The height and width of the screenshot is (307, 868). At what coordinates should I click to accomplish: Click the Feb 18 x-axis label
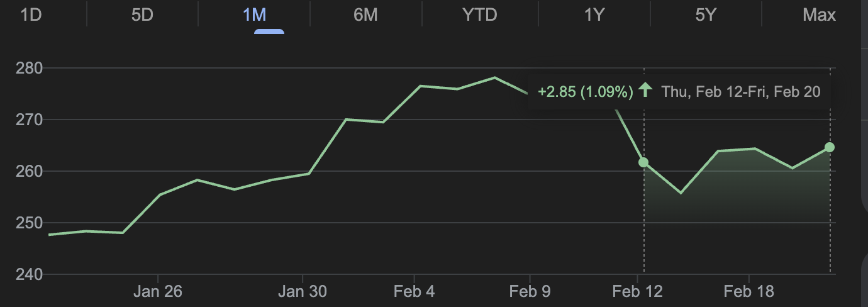point(748,292)
